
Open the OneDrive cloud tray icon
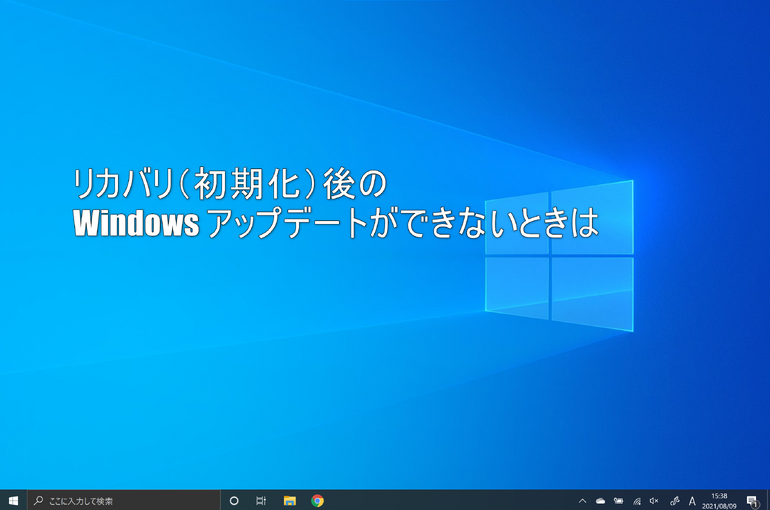click(600, 501)
